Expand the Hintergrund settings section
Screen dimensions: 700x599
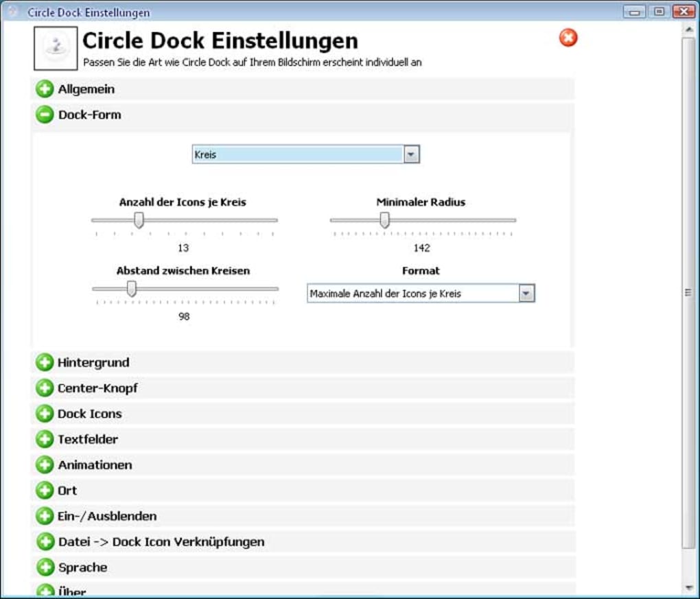[44, 362]
